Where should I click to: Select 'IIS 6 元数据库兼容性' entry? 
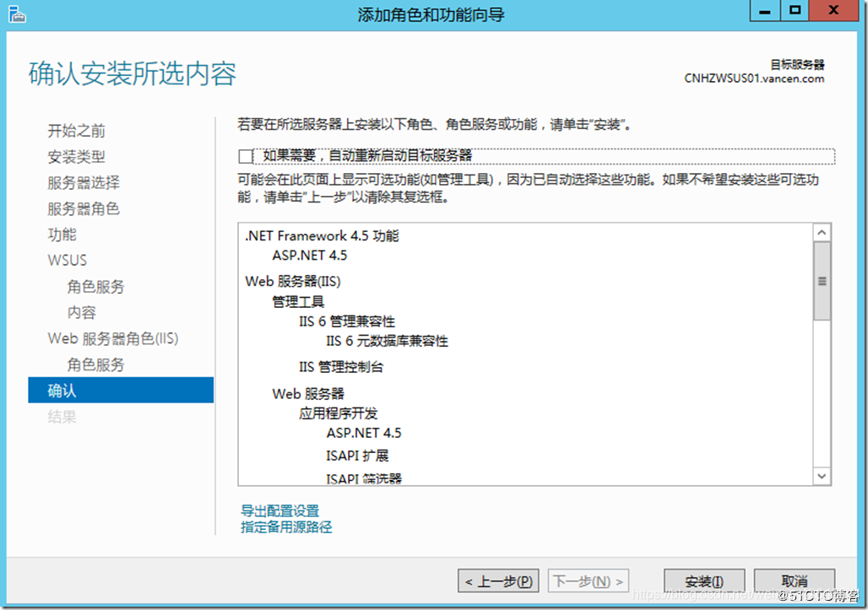[x=387, y=341]
